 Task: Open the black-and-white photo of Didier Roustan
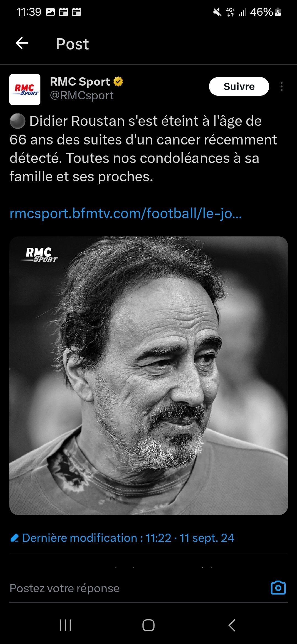148,376
